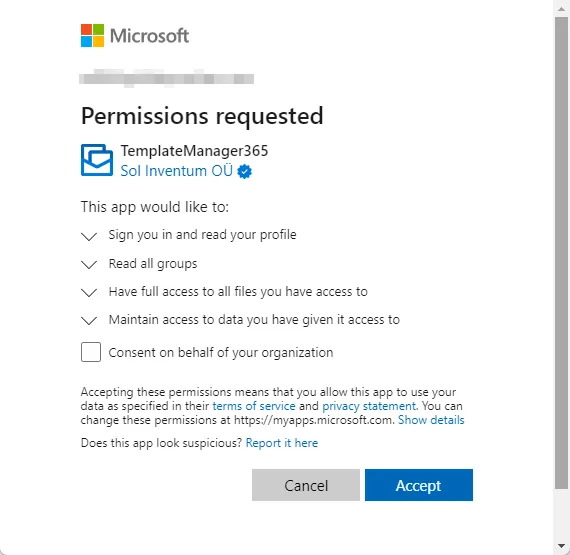Click the 'Microsoft' wordmark text

point(149,36)
